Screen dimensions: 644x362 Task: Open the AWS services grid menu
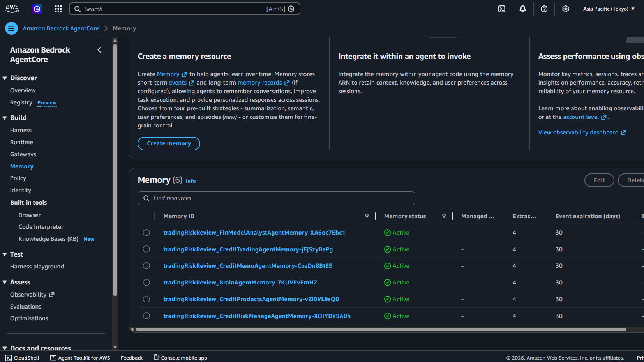click(58, 9)
